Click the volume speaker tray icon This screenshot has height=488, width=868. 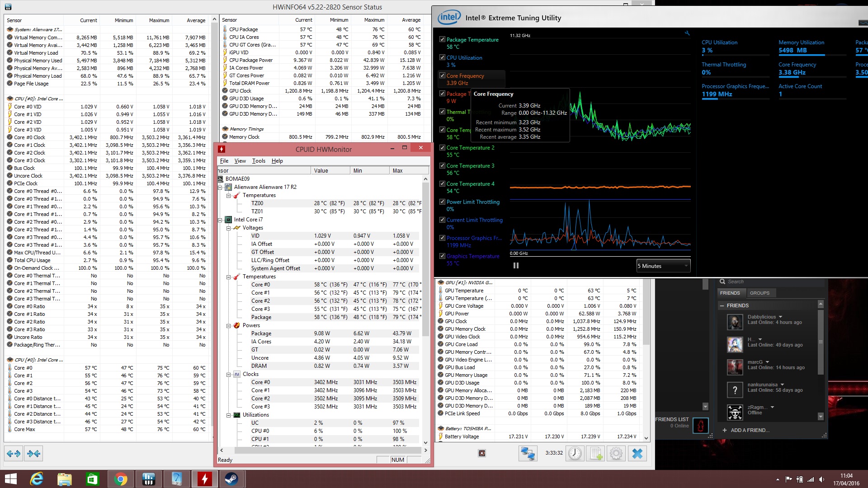click(x=821, y=479)
